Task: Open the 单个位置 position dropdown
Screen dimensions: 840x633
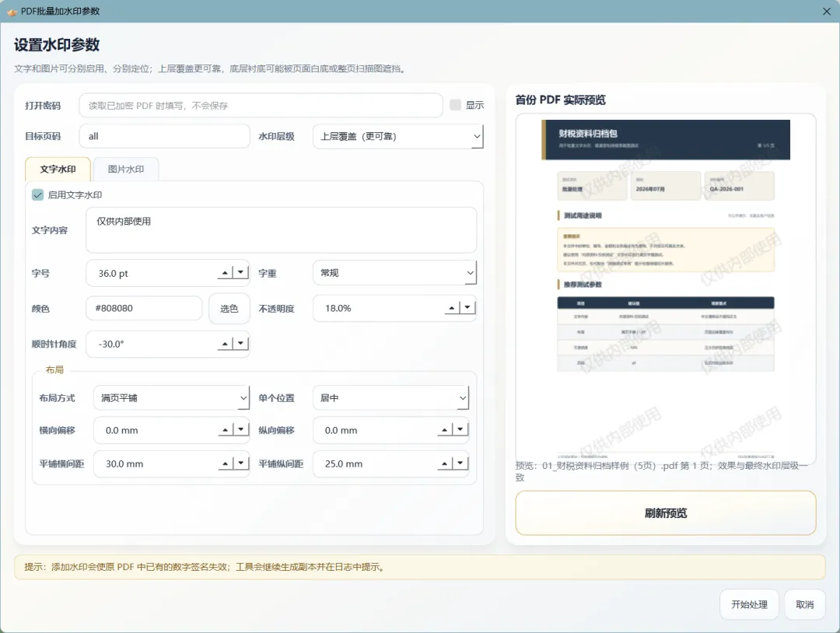Action: pos(390,398)
